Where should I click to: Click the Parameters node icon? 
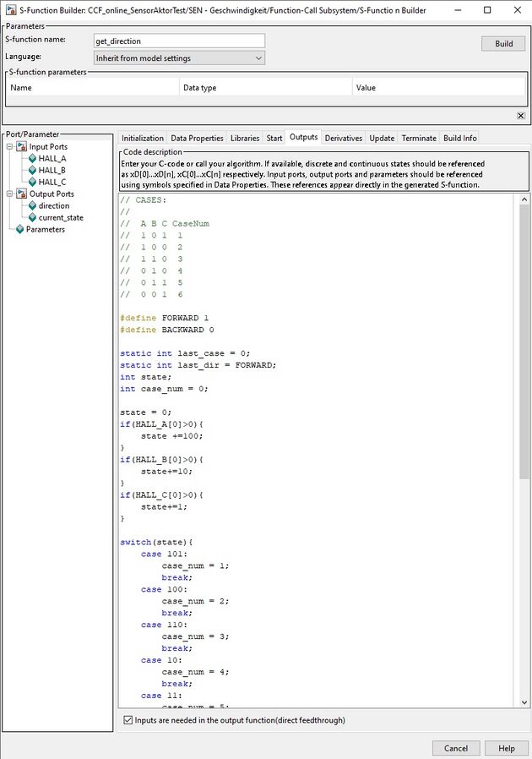[19, 230]
